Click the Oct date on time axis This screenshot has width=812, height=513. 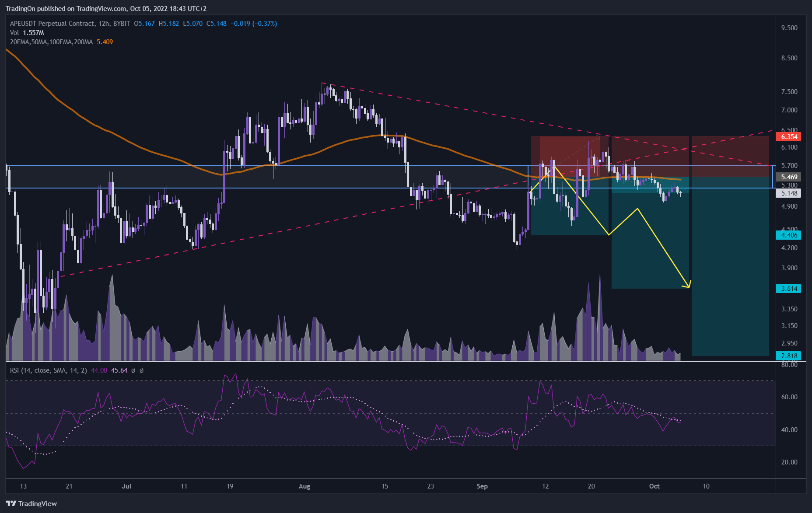coord(654,486)
